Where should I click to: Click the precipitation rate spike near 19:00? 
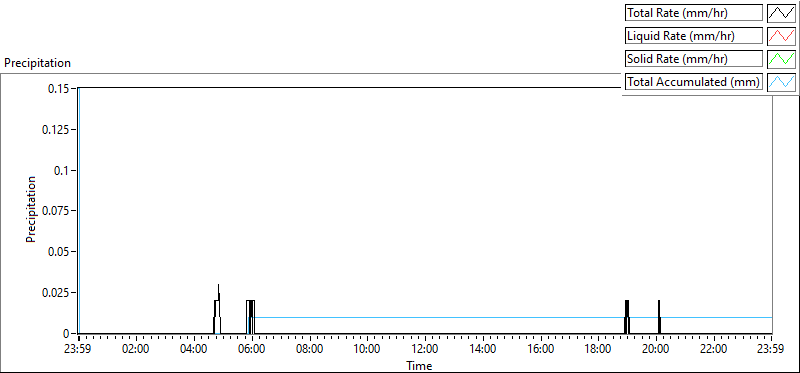point(627,317)
